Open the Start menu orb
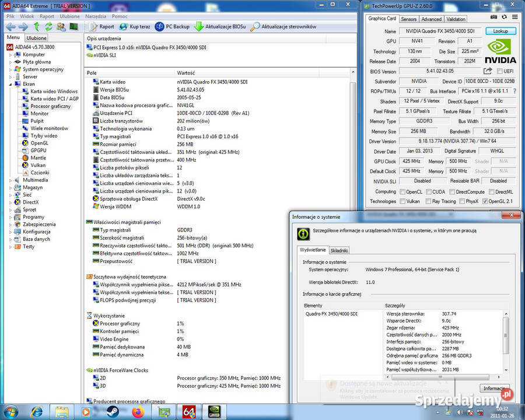 [x=10, y=412]
